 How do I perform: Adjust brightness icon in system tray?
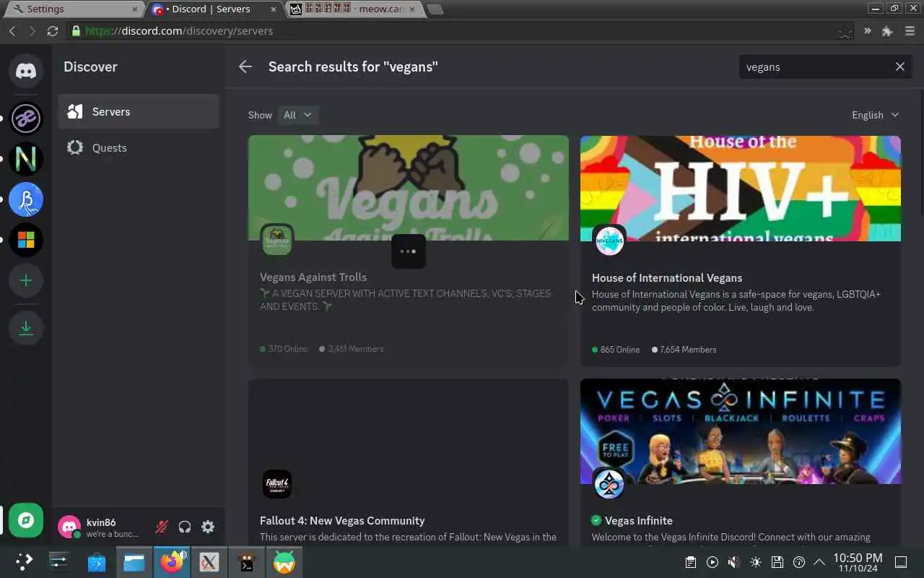click(756, 562)
